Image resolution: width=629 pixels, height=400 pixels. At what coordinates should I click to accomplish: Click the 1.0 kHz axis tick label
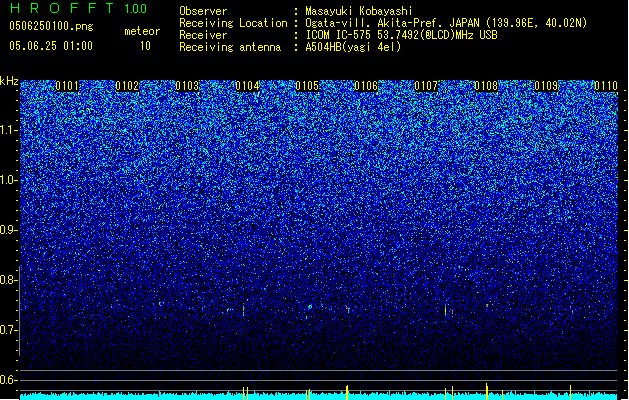(9, 180)
